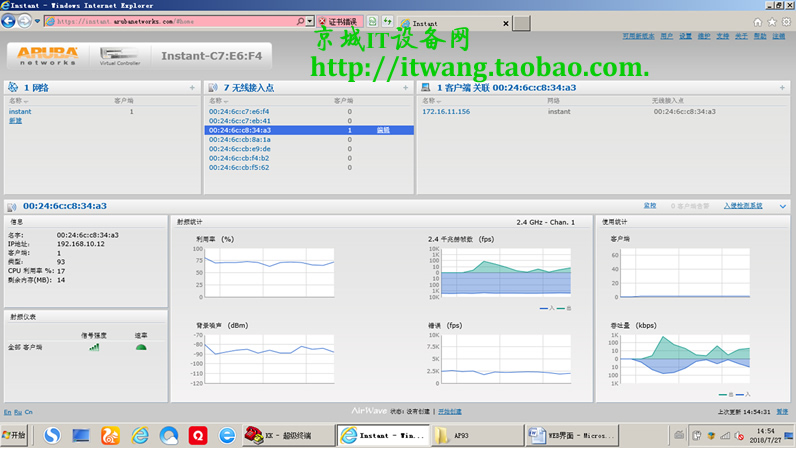The height and width of the screenshot is (449, 796).
Task: Select access point 00:24:6c:c7:e6:f4
Action: click(x=239, y=111)
